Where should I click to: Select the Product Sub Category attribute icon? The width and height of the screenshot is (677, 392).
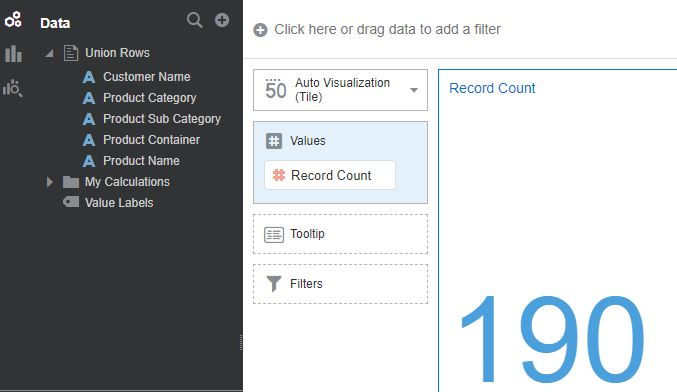89,119
